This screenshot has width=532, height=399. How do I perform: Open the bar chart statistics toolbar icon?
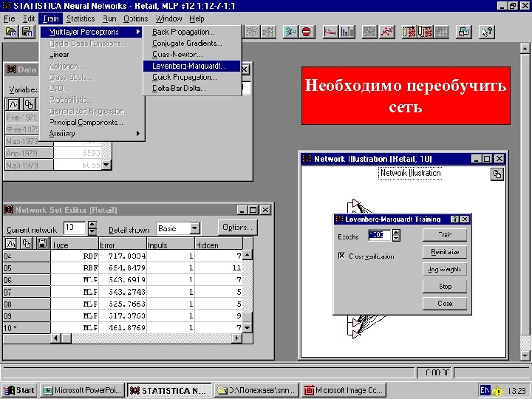(347, 33)
